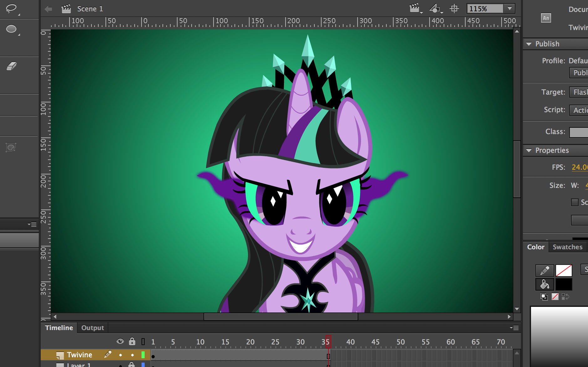Click the black fill color swatch
The width and height of the screenshot is (588, 367).
[x=564, y=284]
